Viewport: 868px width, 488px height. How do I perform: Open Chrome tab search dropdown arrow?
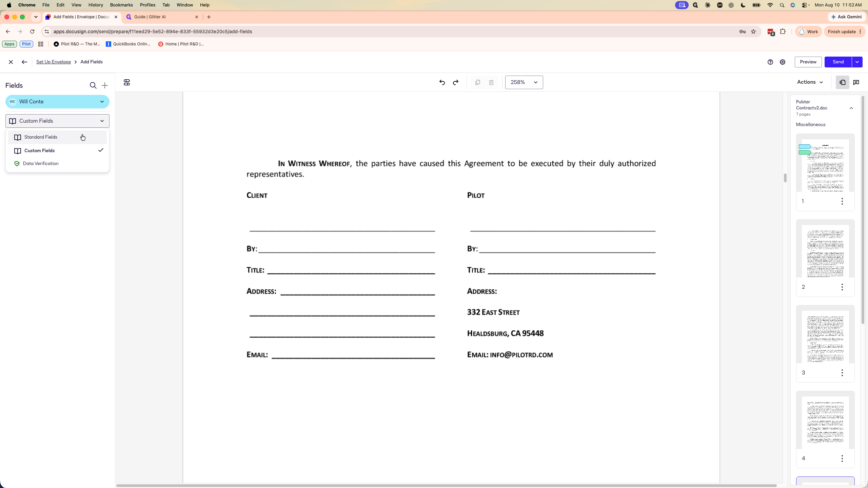(36, 17)
